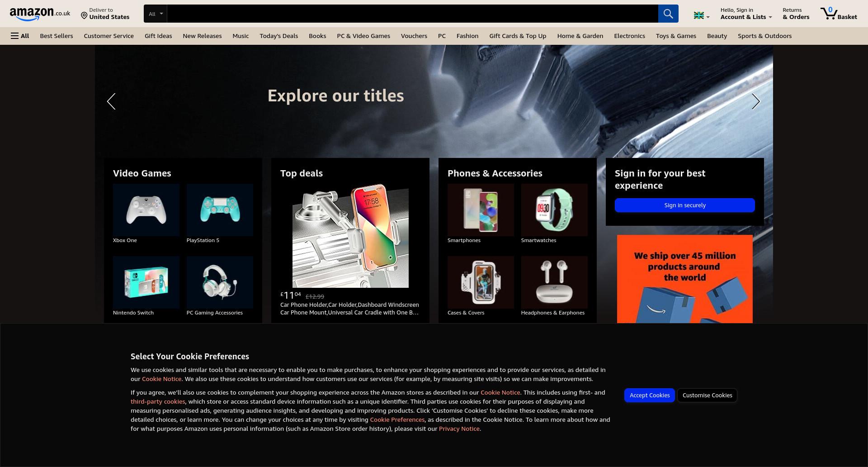Open Cookie Preferences link
The width and height of the screenshot is (868, 467).
click(397, 419)
